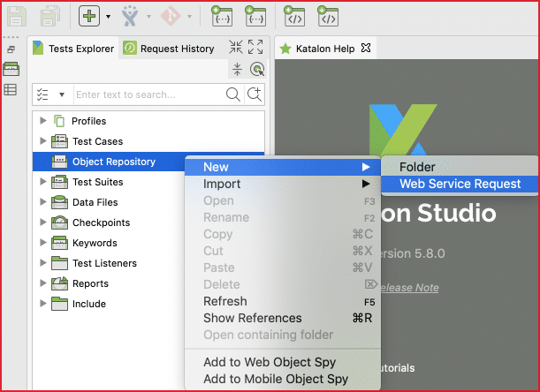Open the search filter dropdown arrow
Screen dimensions: 540x392
point(62,94)
